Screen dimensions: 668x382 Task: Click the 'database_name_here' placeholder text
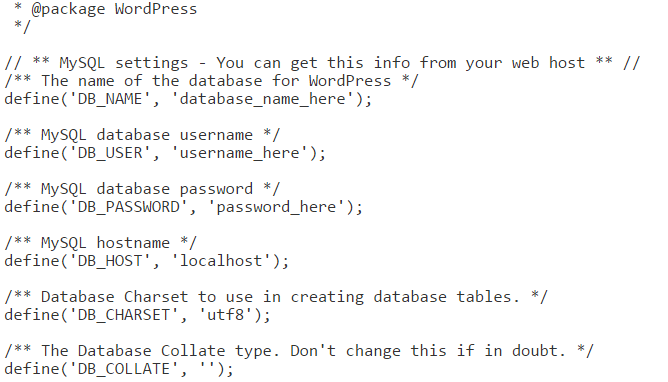coord(262,99)
